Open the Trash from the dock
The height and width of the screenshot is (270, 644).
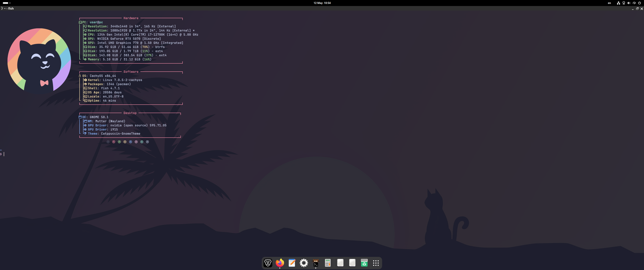[x=364, y=263]
